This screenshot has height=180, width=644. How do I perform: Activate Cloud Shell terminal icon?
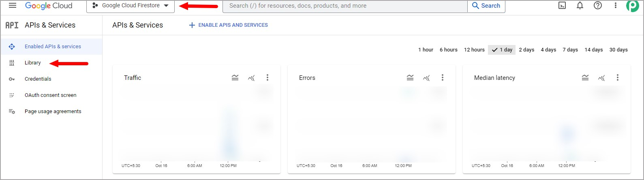(562, 6)
